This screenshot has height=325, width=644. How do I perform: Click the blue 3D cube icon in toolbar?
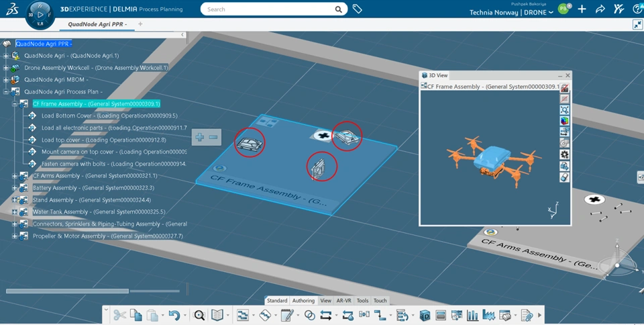point(425,315)
